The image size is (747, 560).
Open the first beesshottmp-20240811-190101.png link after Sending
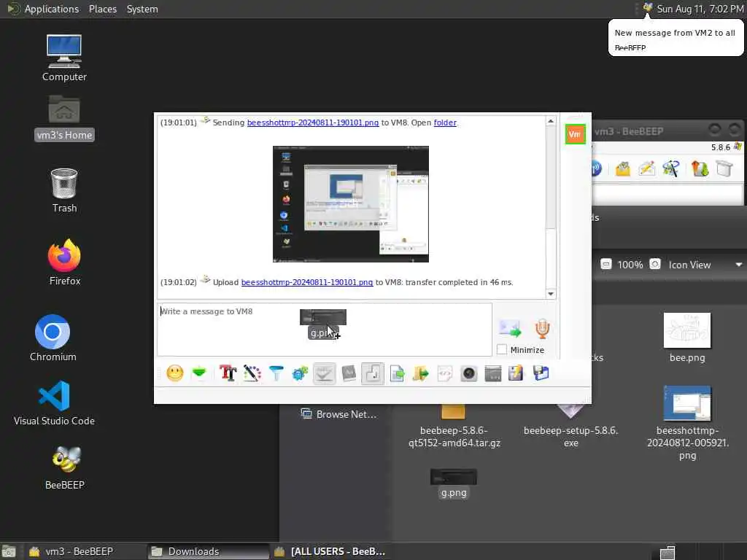click(x=312, y=122)
